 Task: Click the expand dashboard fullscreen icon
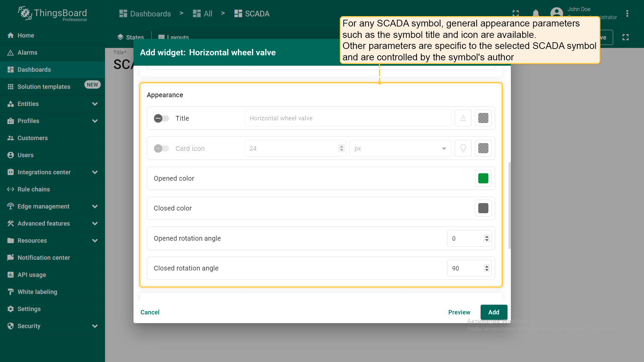pos(625,37)
